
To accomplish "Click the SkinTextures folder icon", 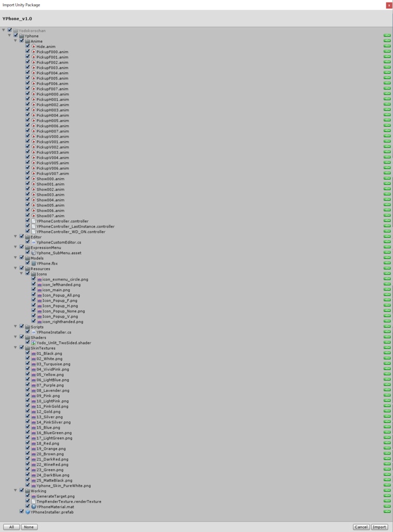I will pyautogui.click(x=28, y=348).
